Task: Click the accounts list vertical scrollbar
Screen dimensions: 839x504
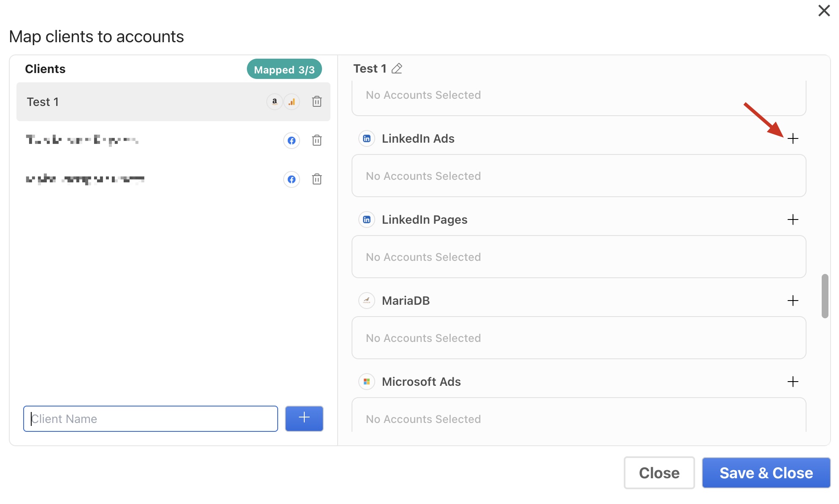Action: click(x=825, y=296)
